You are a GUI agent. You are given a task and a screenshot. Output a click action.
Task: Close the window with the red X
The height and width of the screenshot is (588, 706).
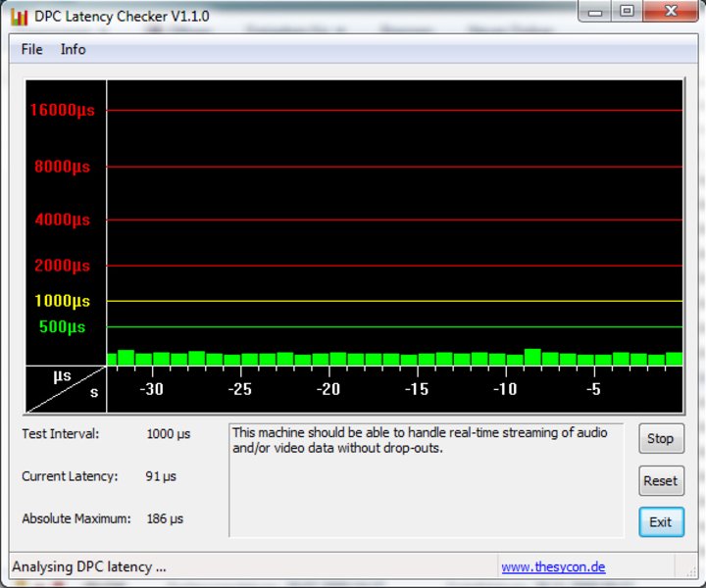(671, 11)
